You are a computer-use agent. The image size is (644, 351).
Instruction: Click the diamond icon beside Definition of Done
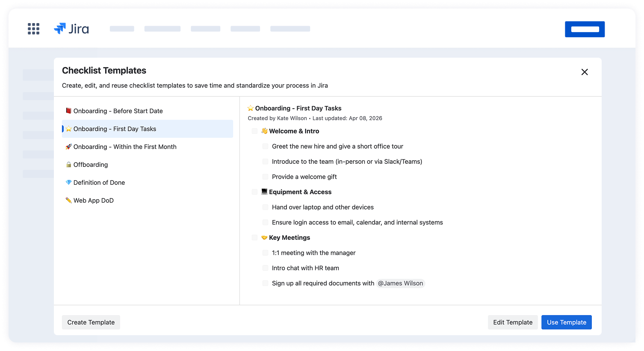point(68,183)
